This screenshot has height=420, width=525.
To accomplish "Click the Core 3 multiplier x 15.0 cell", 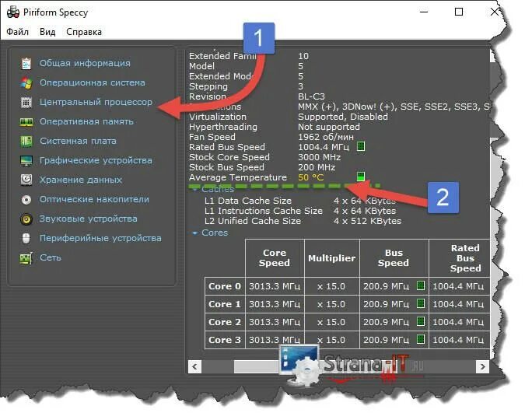I will 331,340.
